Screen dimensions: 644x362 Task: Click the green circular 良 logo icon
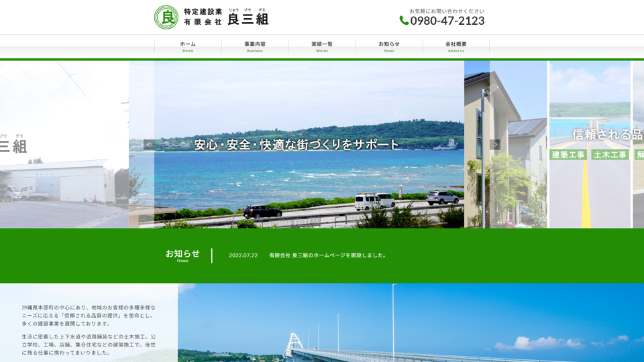[x=166, y=17]
